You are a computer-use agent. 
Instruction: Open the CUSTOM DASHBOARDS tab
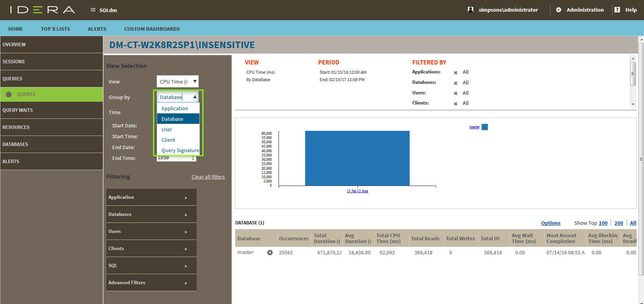(x=152, y=29)
